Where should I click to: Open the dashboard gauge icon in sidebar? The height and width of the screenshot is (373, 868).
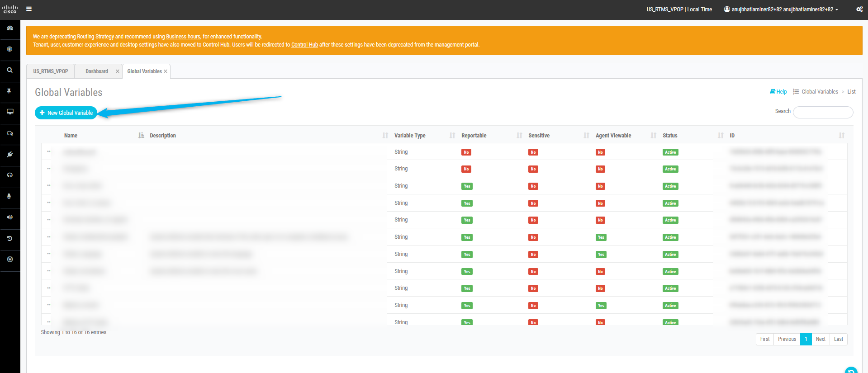coord(10,28)
